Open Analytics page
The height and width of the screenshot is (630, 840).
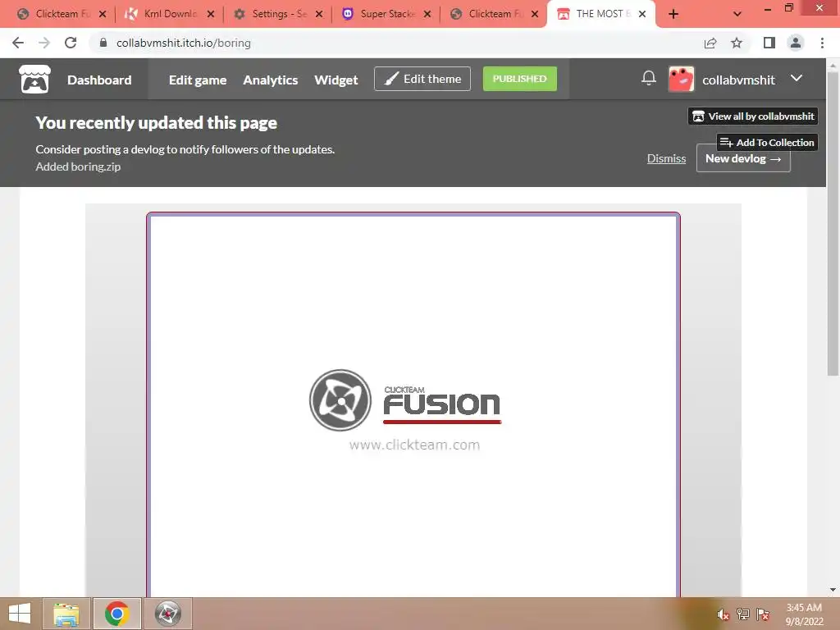click(271, 80)
